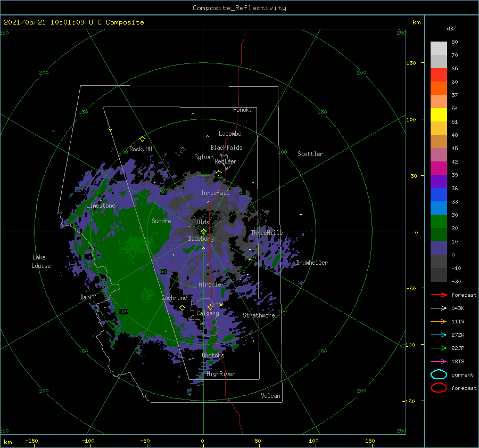Click the Banff town label
This screenshot has width=479, height=448.
pos(88,297)
